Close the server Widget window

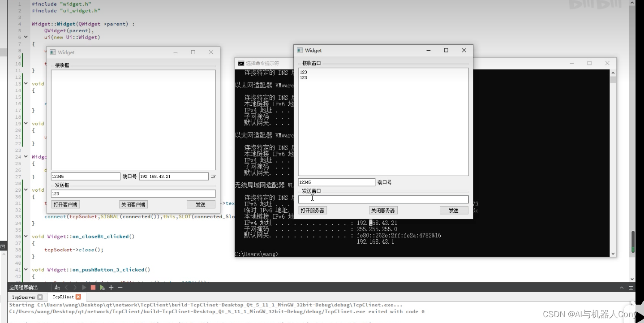point(464,50)
